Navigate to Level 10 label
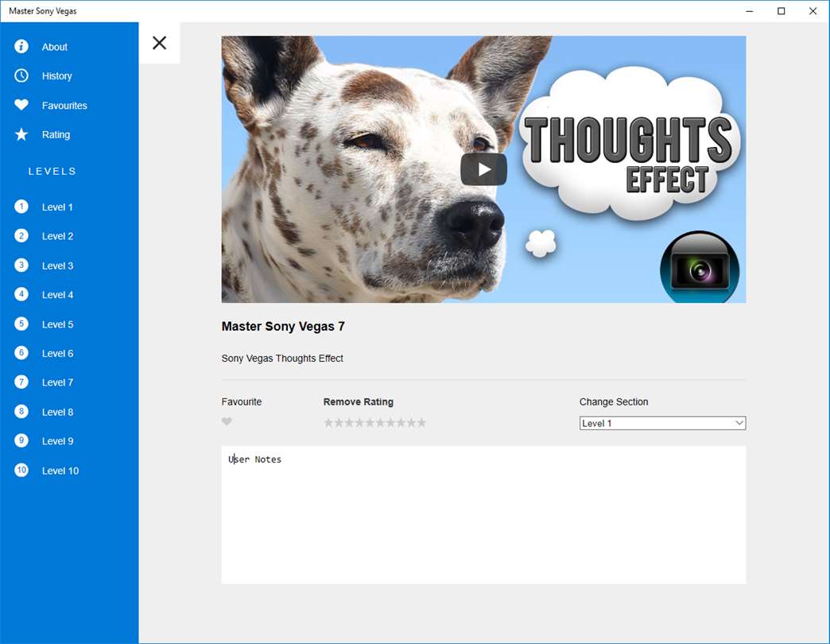The height and width of the screenshot is (644, 830). click(x=60, y=471)
